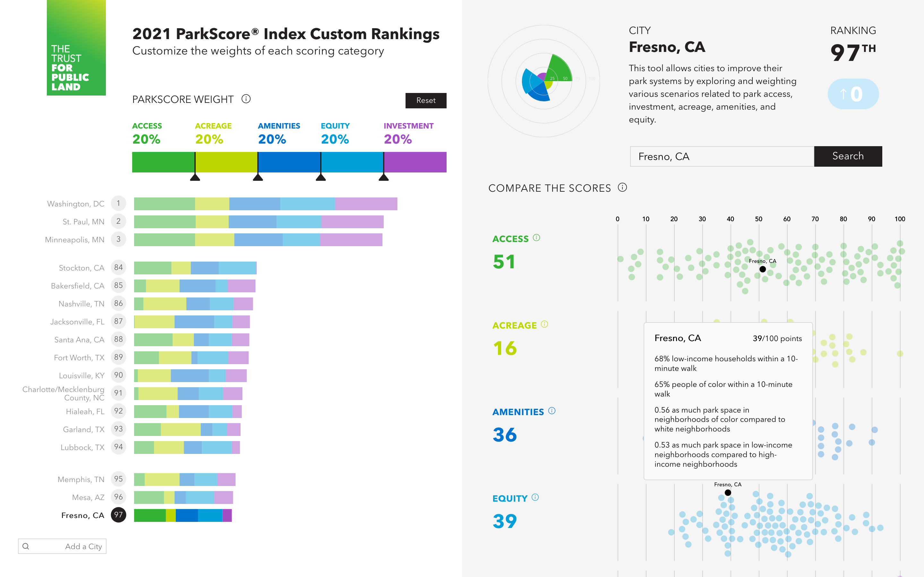Select Fresno's marker on the Equity dot plot
This screenshot has width=924, height=577.
pos(728,492)
